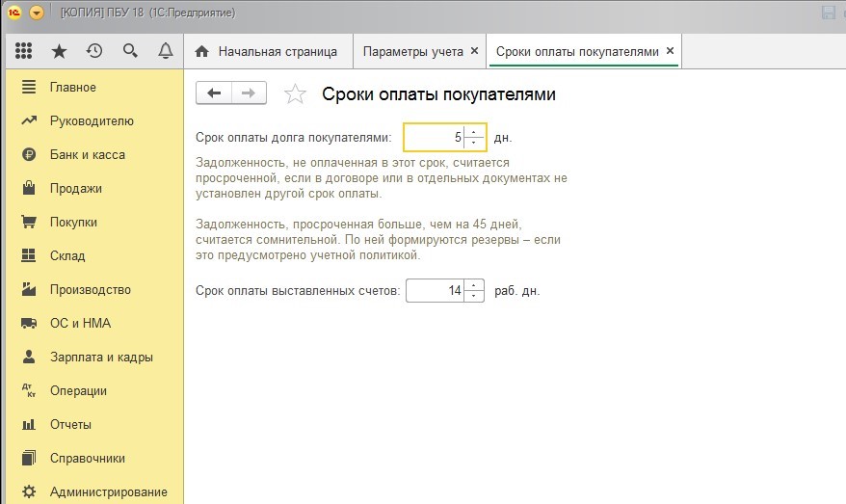
Task: Open the Зарплата и кадры section
Action: (x=100, y=358)
